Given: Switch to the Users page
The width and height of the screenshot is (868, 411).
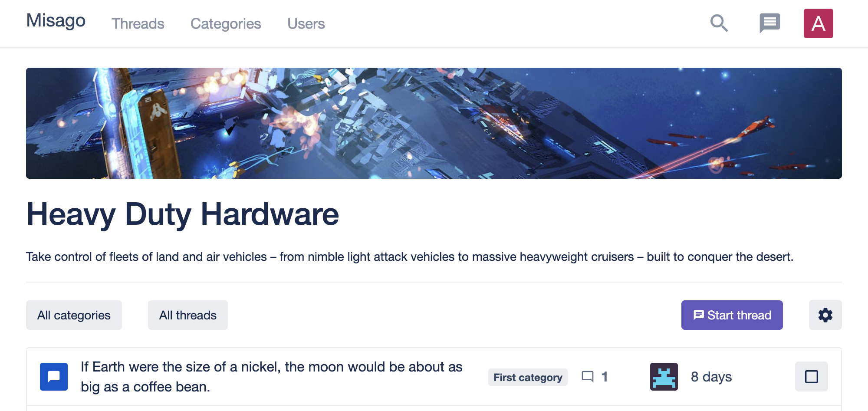Looking at the screenshot, I should coord(306,24).
